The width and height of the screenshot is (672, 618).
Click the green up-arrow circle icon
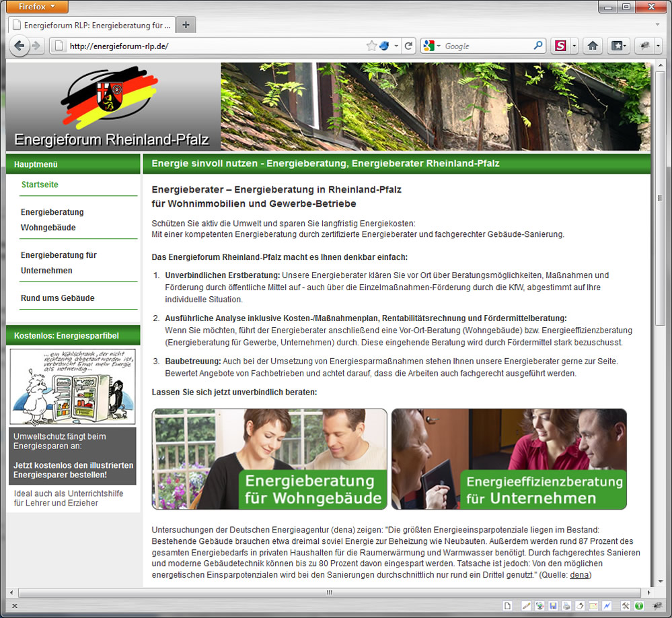(x=639, y=606)
